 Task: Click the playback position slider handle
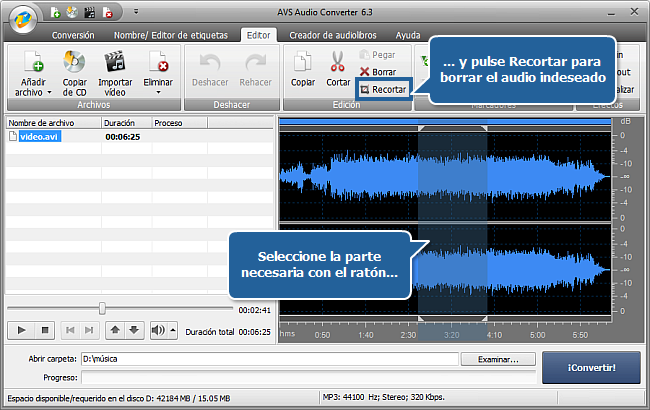coord(102,309)
